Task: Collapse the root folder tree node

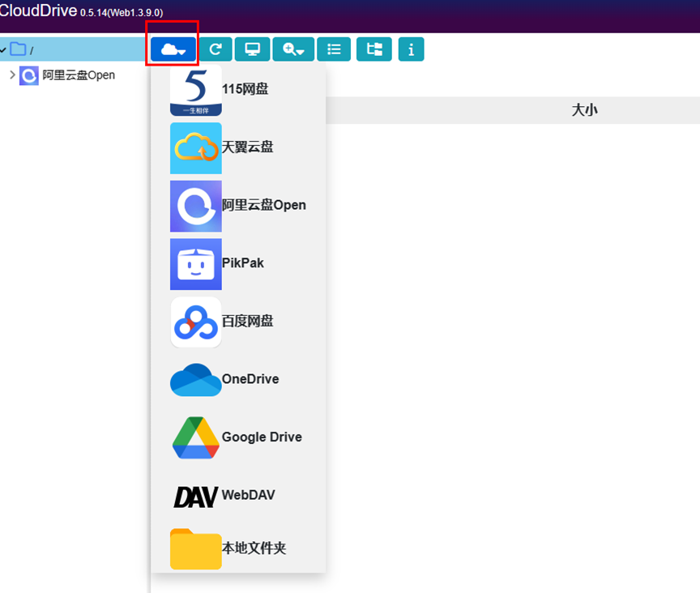Action: [x=3, y=49]
